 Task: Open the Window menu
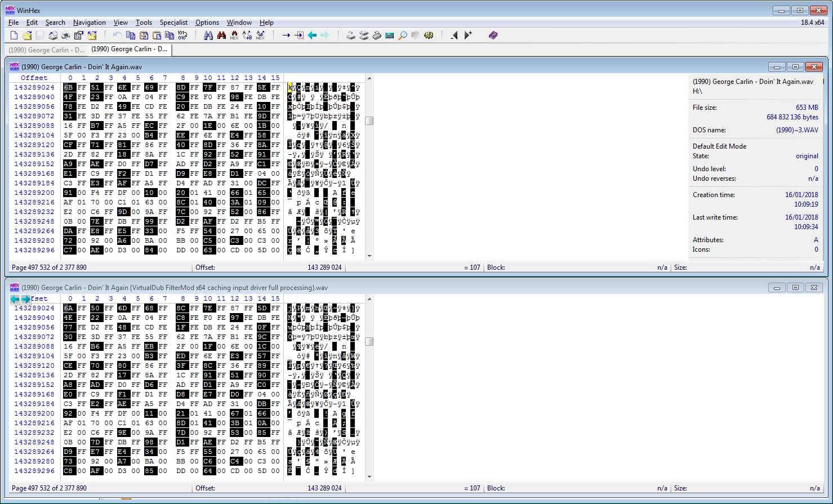click(239, 23)
